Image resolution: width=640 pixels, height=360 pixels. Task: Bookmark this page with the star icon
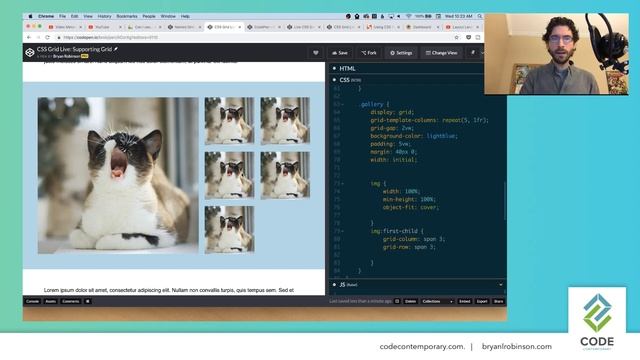(x=456, y=37)
